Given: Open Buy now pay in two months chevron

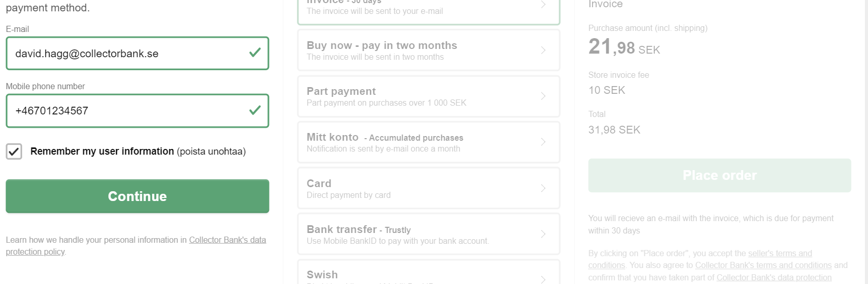Looking at the screenshot, I should [543, 50].
